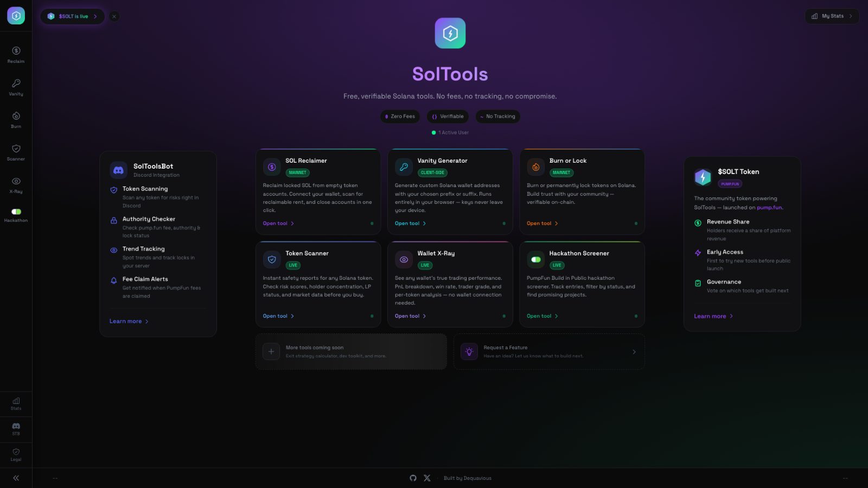Open the $SOLT is live announcement
The image size is (868, 488).
(72, 16)
